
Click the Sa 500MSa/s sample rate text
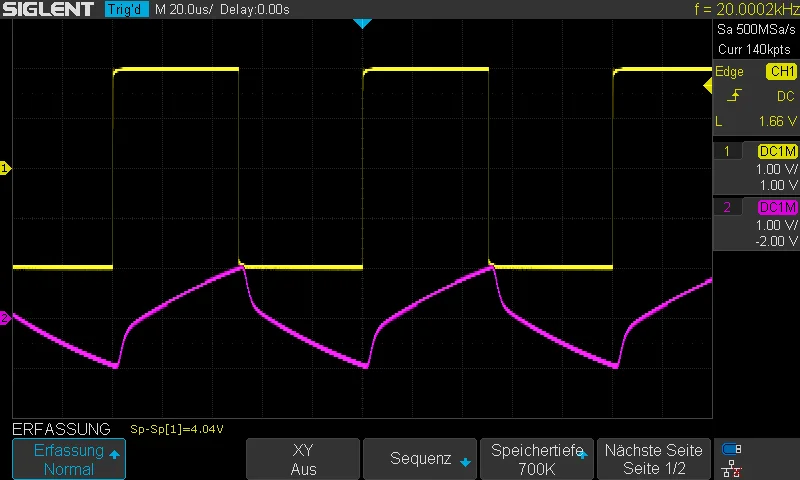pos(756,30)
